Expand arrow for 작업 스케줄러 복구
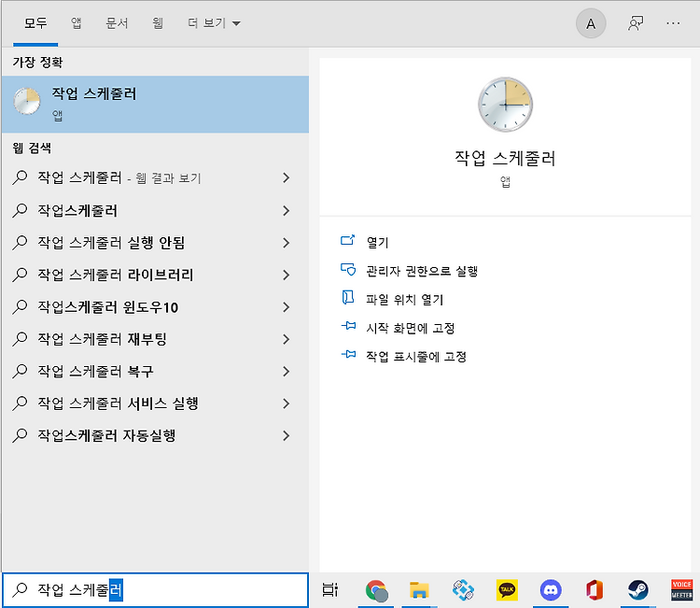This screenshot has width=700, height=608. click(x=287, y=371)
